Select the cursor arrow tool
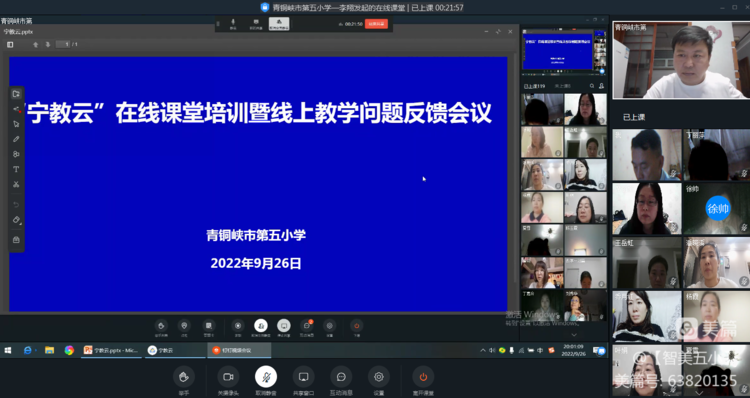The width and height of the screenshot is (750, 398). point(16,124)
